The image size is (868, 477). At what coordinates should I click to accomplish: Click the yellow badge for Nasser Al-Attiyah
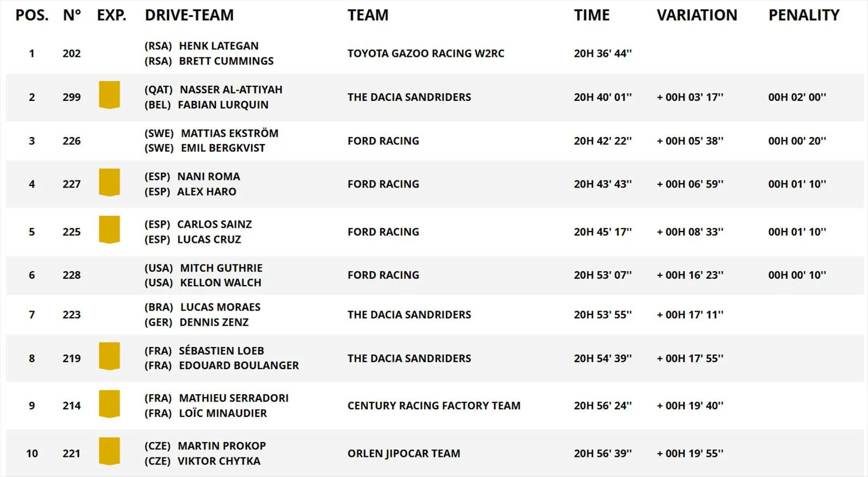[109, 95]
